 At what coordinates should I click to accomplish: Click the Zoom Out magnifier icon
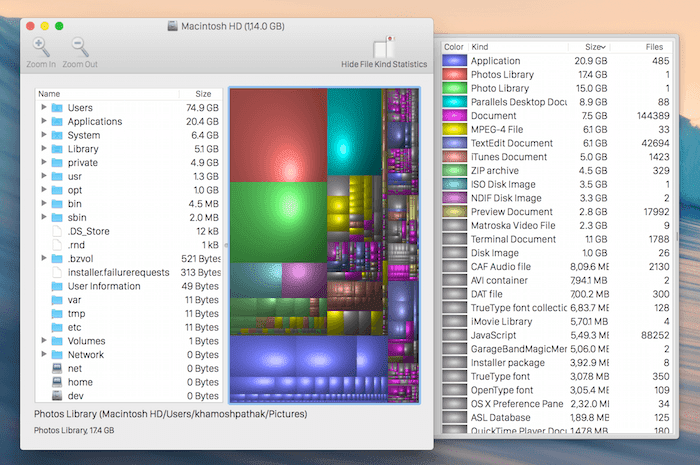click(x=80, y=47)
